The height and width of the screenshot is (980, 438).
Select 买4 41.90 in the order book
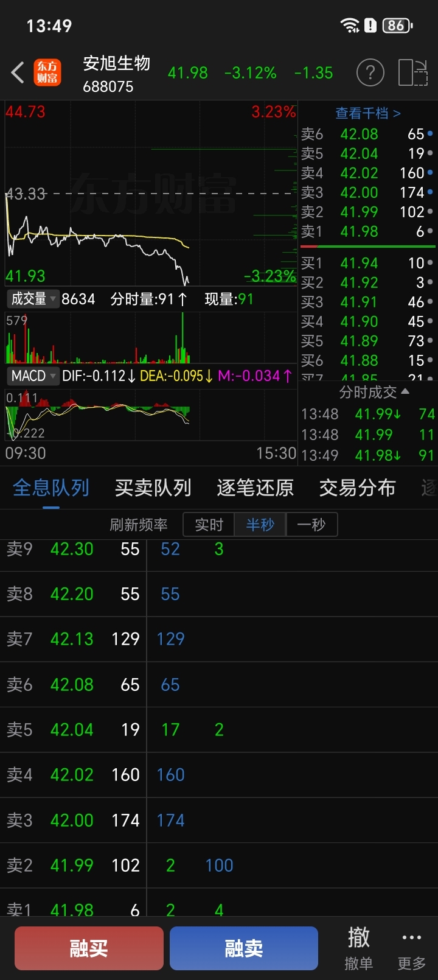pyautogui.click(x=367, y=321)
